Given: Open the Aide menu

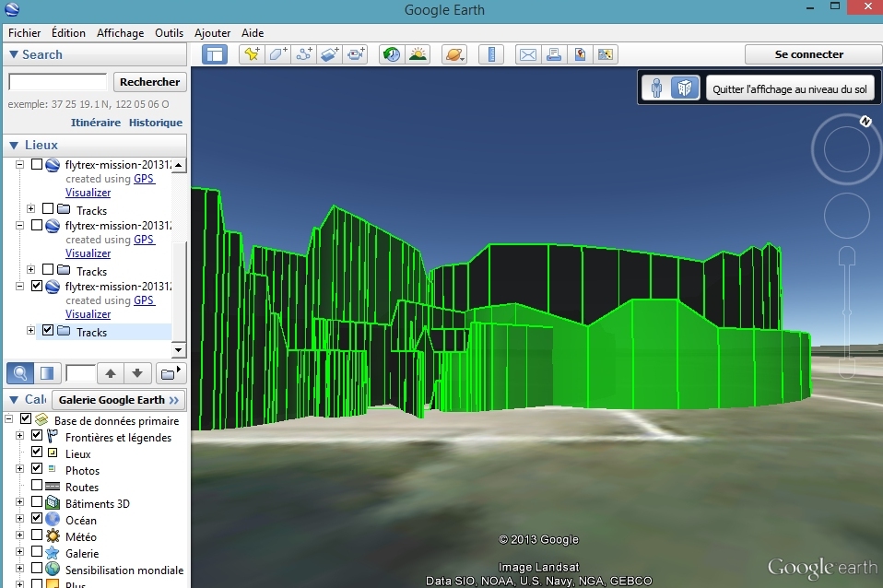Looking at the screenshot, I should [253, 33].
